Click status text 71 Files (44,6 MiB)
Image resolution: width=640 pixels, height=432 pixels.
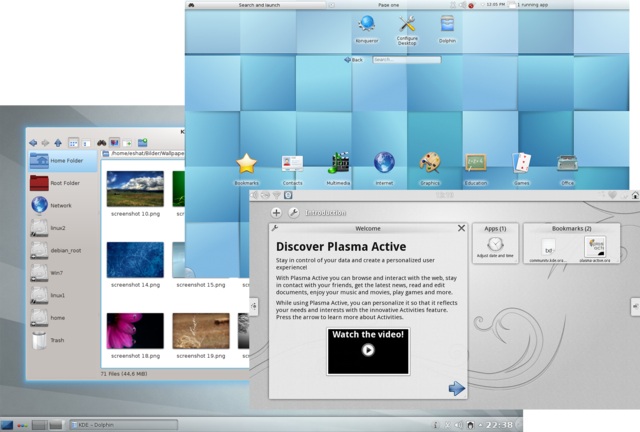click(124, 374)
